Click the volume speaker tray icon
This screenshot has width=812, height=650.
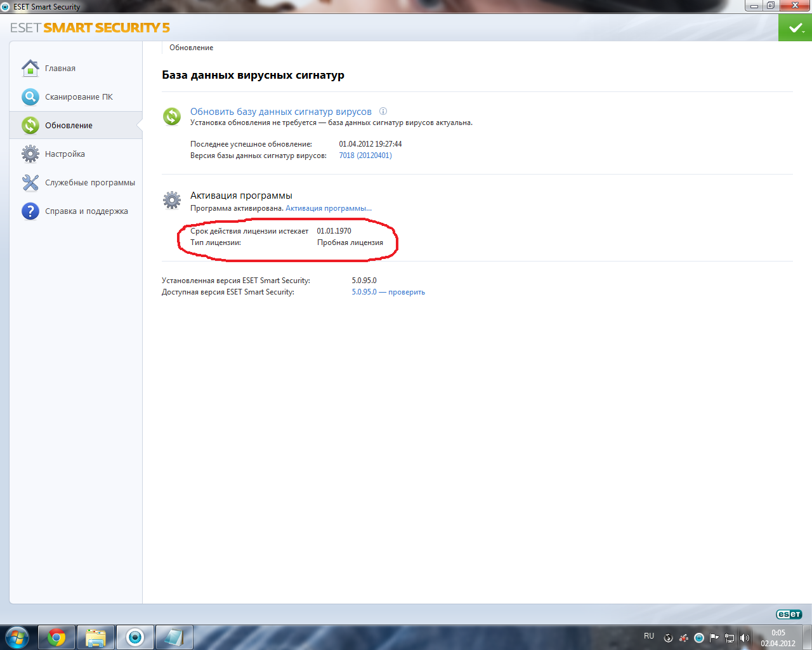[x=745, y=638]
